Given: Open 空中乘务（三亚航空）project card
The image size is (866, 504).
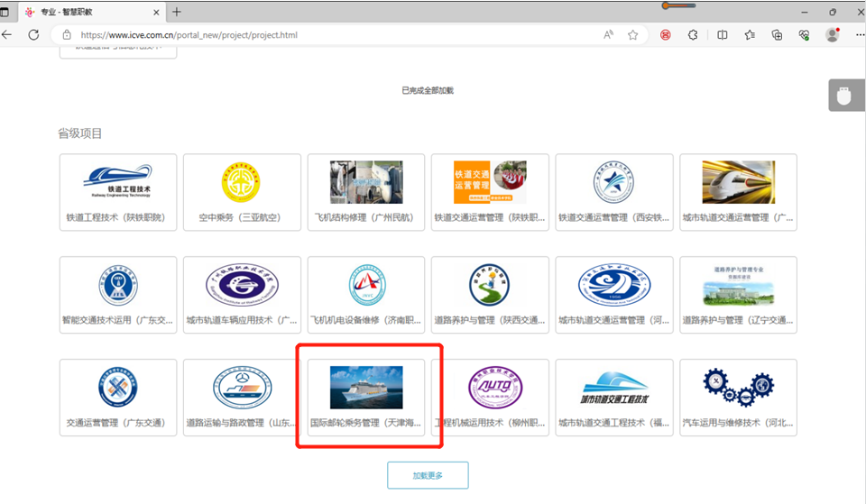Looking at the screenshot, I should point(242,192).
